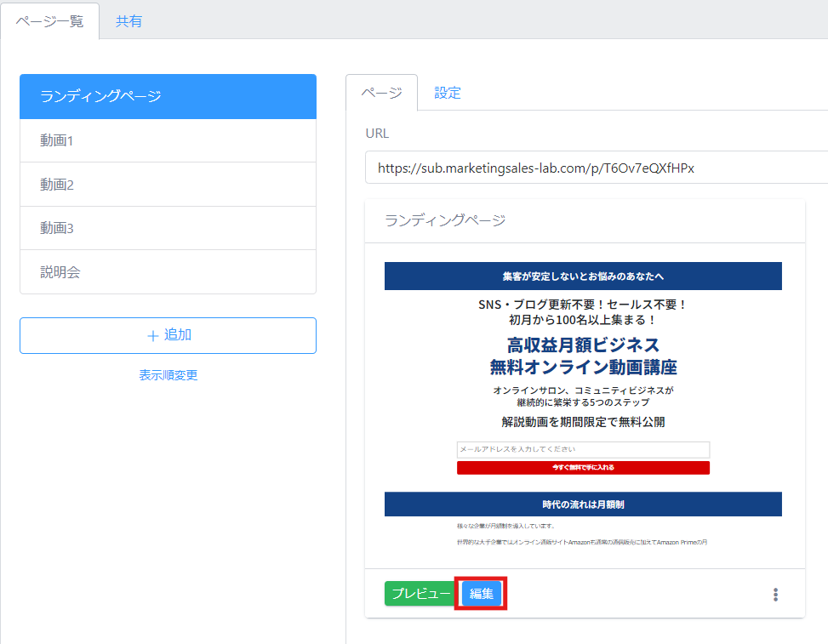
Task: Click the green プレビュー button
Action: pos(421,593)
